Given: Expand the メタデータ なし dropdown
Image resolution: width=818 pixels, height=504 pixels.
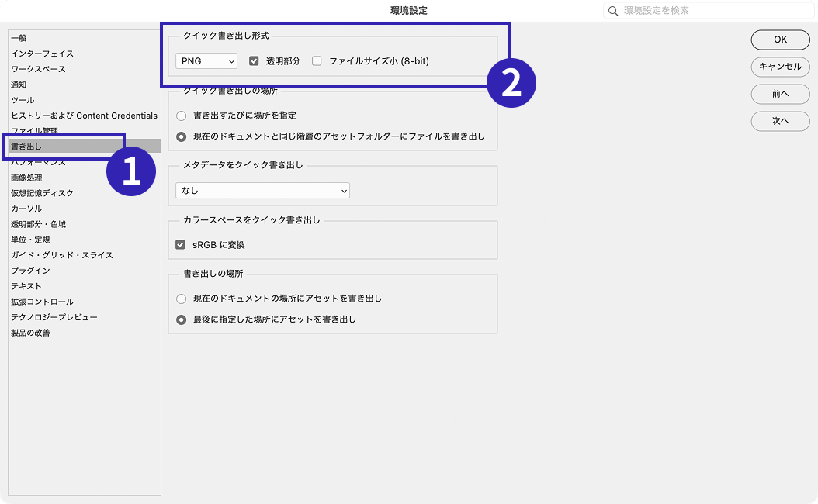Looking at the screenshot, I should (262, 191).
